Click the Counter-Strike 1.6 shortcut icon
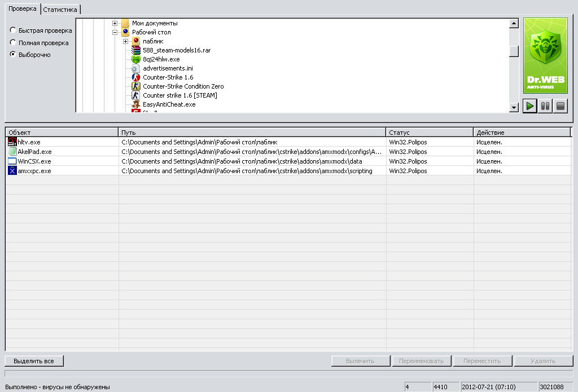This screenshot has width=578, height=392. coord(136,77)
